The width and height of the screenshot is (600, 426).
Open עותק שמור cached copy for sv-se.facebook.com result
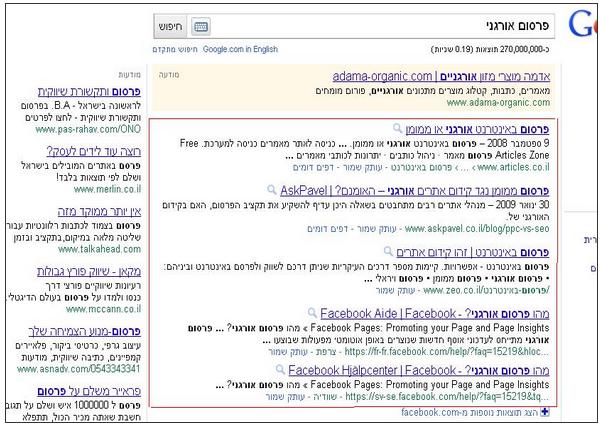(285, 397)
